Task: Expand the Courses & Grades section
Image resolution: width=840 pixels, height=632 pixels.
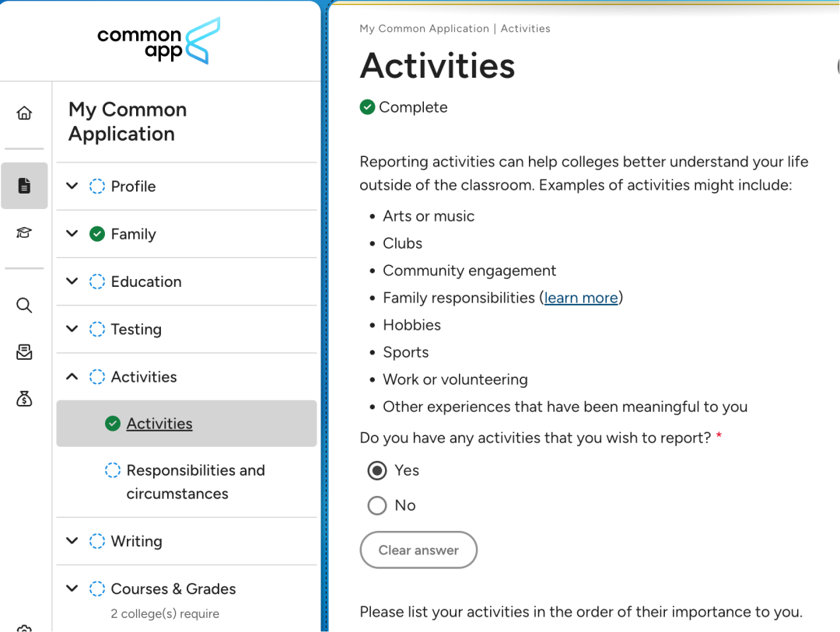Action: (72, 589)
